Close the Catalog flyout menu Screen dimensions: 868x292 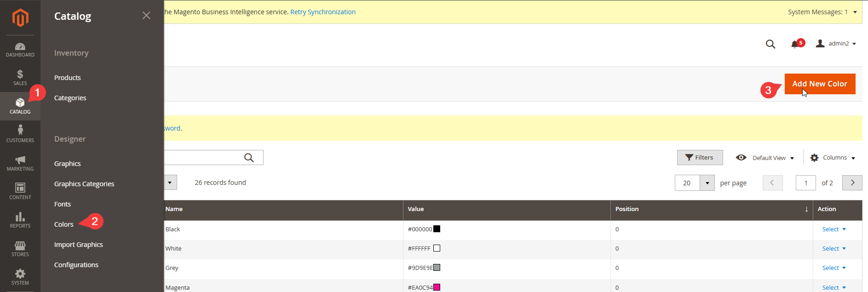click(x=146, y=16)
